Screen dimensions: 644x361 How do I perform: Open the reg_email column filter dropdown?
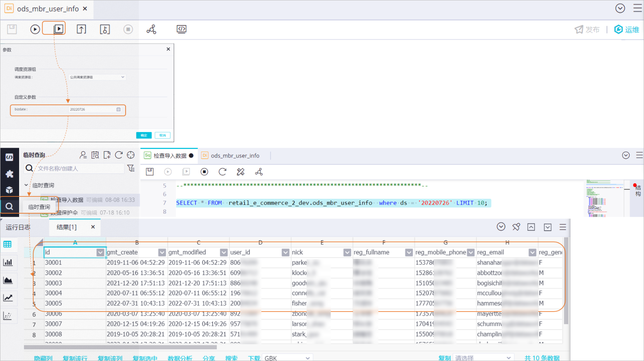click(x=532, y=253)
